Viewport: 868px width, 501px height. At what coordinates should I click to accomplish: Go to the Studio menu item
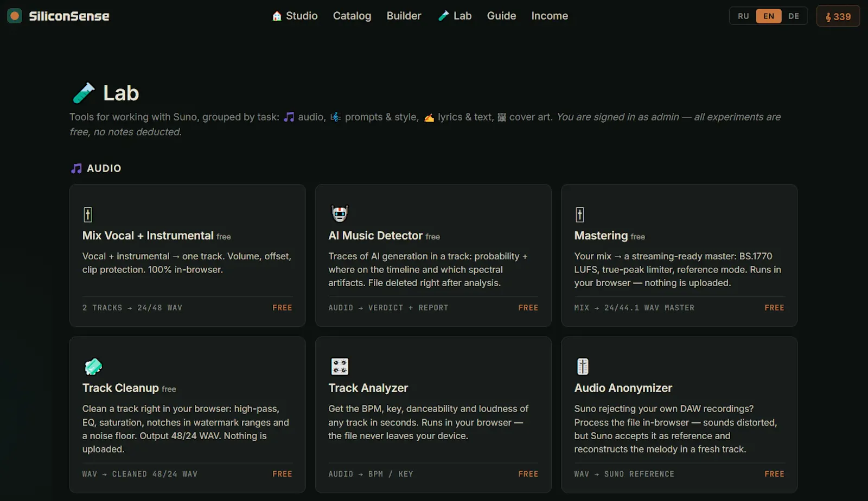[x=295, y=16]
